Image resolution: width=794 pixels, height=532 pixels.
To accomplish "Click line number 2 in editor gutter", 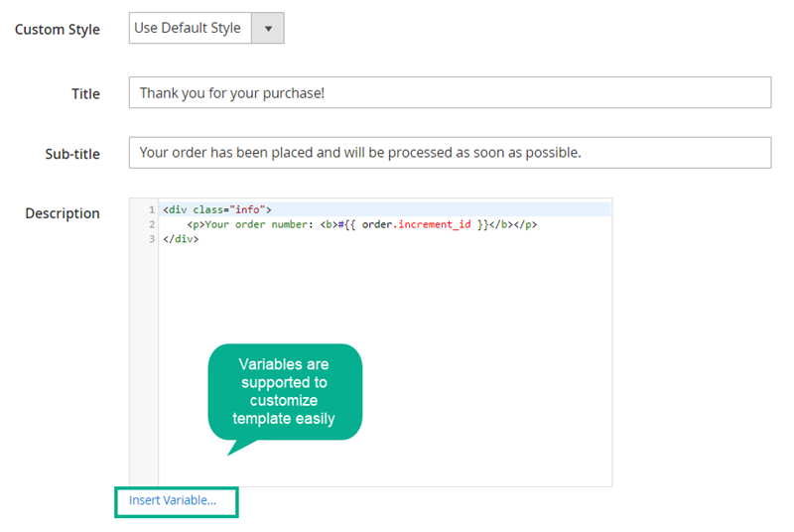I will point(152,224).
